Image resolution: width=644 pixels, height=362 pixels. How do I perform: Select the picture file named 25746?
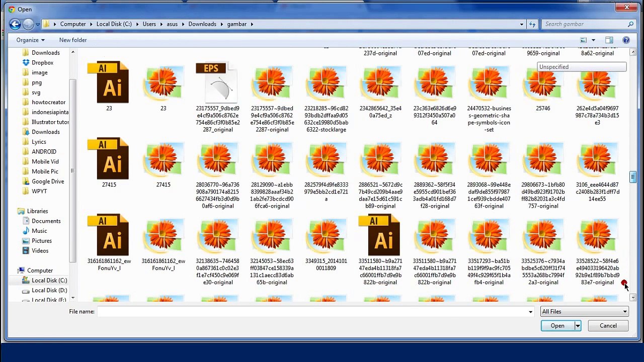click(543, 86)
